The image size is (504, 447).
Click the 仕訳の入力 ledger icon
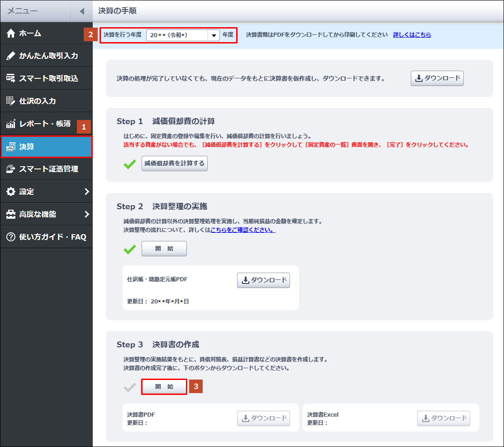[11, 101]
